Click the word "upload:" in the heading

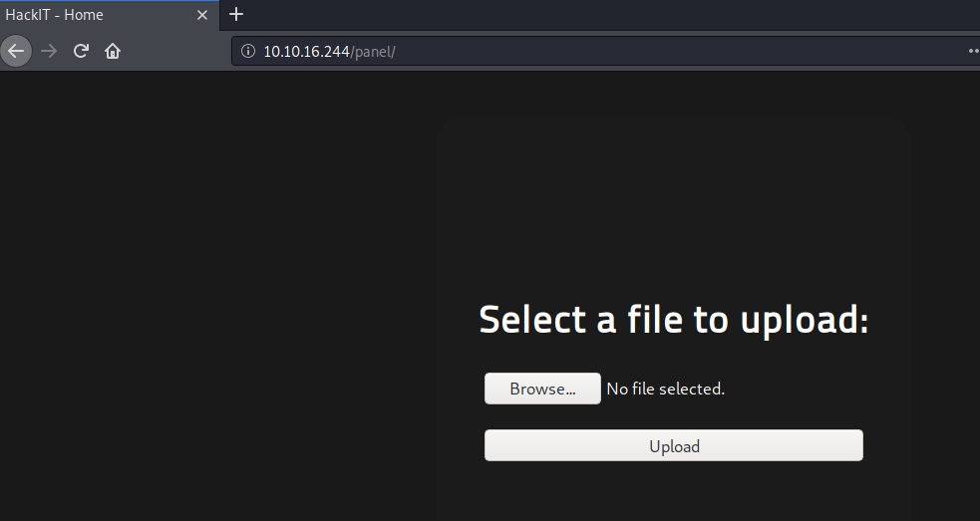coord(804,319)
